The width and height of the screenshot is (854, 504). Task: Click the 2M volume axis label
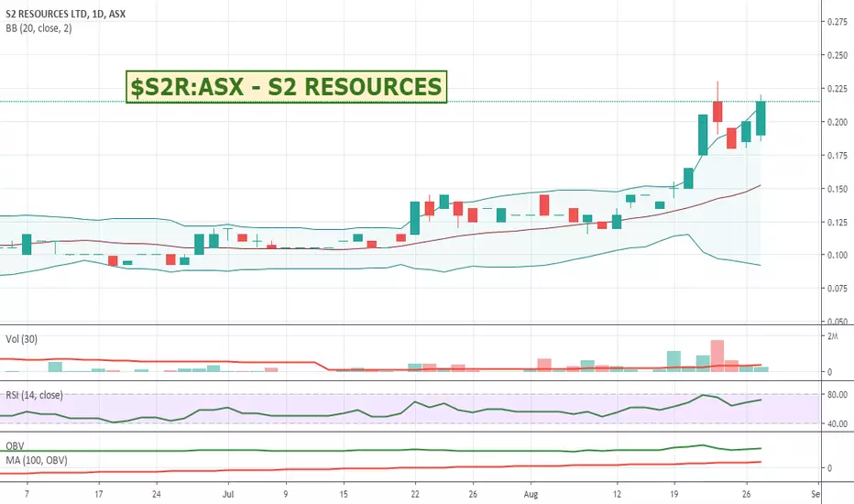click(x=832, y=336)
